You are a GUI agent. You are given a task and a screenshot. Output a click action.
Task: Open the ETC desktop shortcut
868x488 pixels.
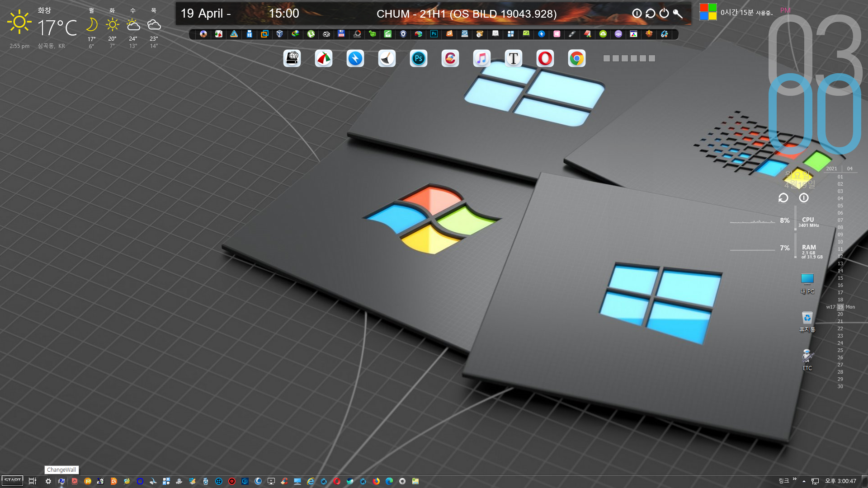pos(807,360)
